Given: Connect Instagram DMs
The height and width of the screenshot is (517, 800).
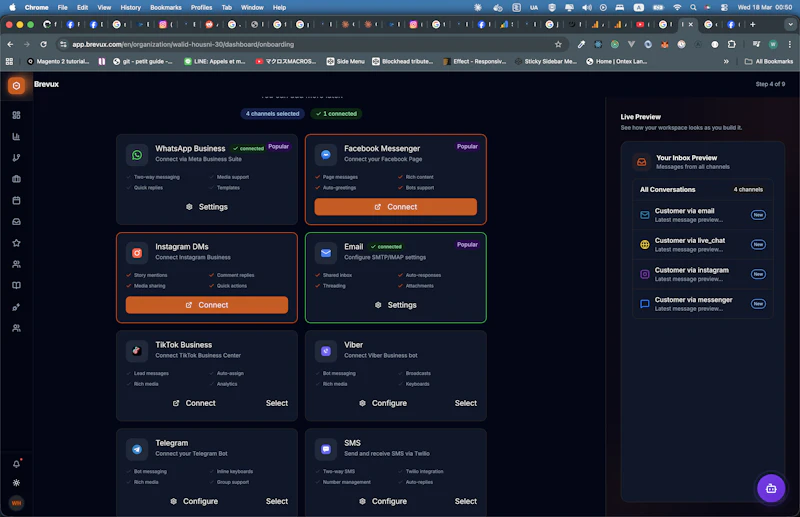Looking at the screenshot, I should [x=207, y=305].
